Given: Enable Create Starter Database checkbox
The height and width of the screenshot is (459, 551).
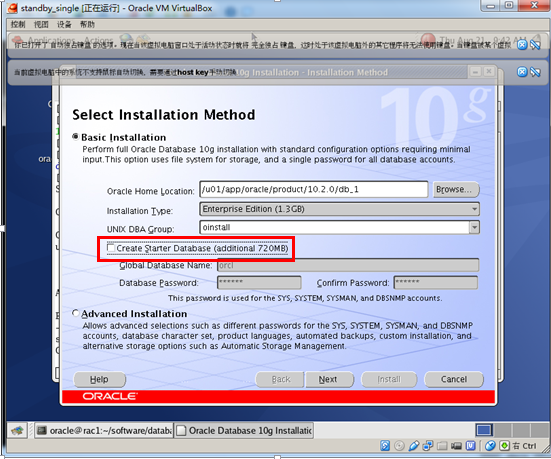Looking at the screenshot, I should coord(111,248).
